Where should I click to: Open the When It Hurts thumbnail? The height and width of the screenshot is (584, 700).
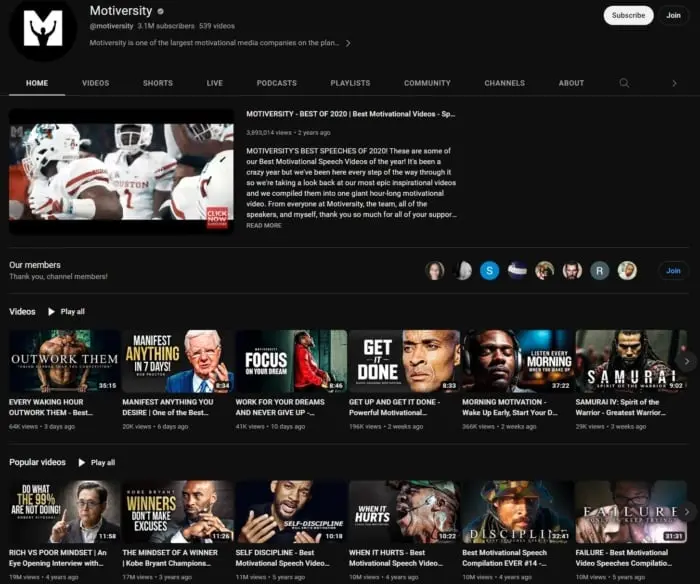coord(405,512)
